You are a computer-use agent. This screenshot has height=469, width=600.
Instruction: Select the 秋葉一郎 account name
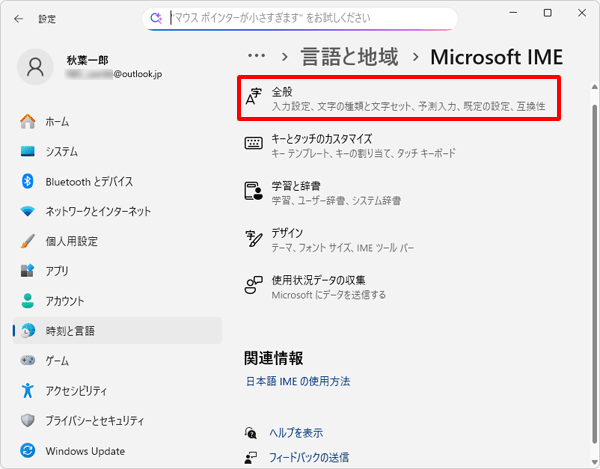tap(88, 60)
